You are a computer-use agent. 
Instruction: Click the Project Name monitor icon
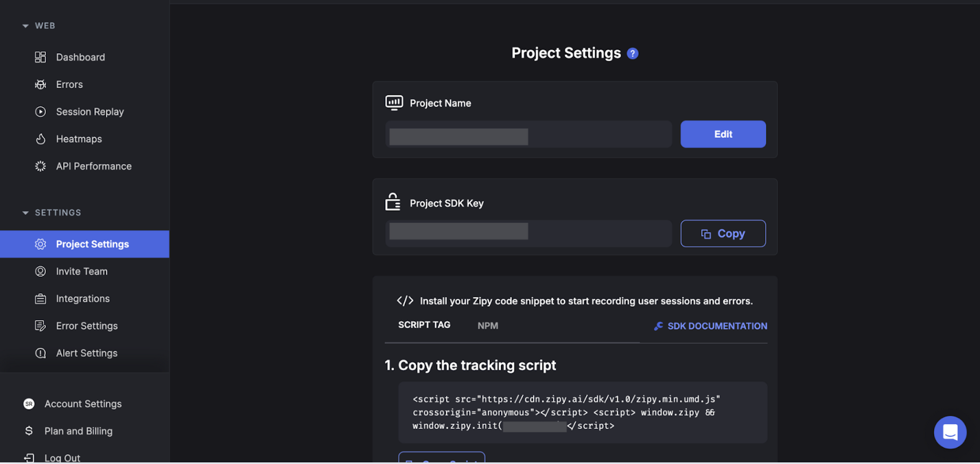[x=394, y=102]
